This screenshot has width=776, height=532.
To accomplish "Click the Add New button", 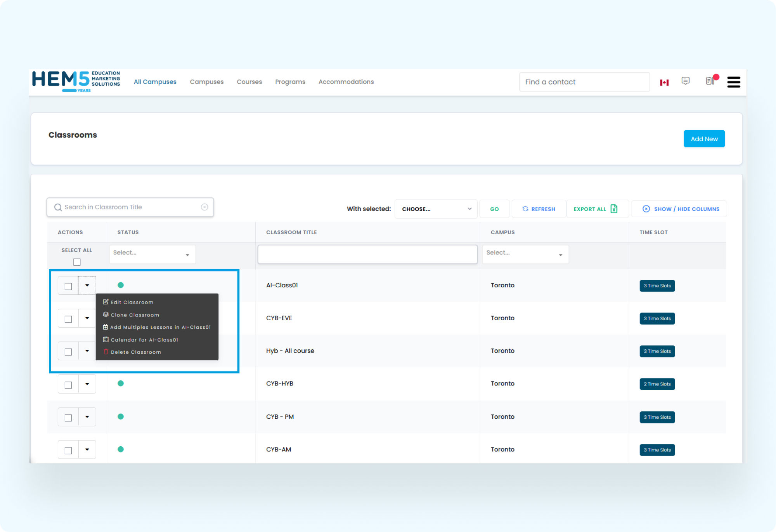I will coord(704,139).
